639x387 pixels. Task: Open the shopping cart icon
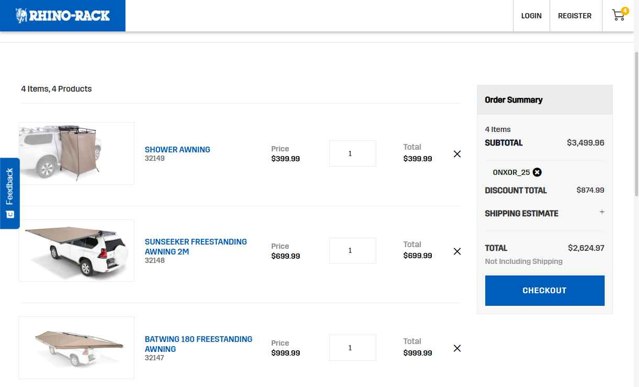[619, 15]
